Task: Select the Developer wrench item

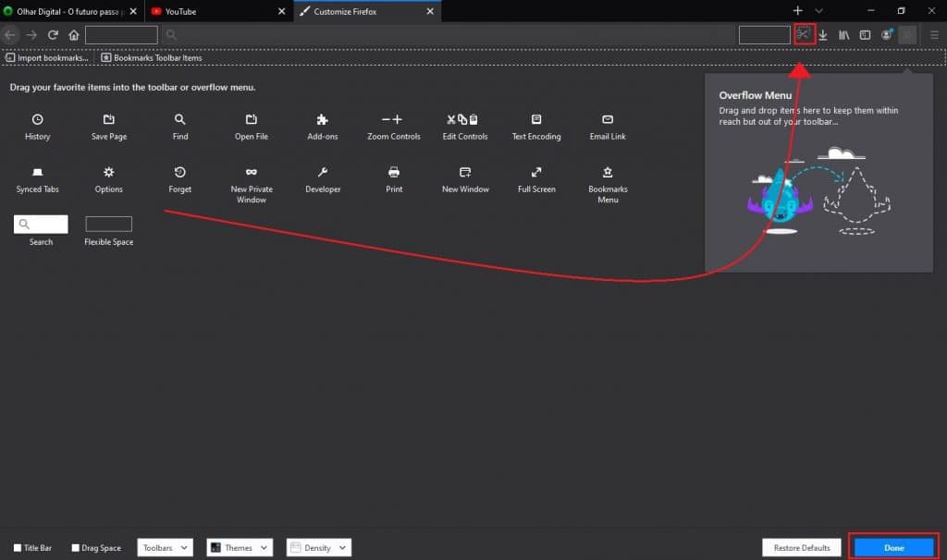Action: (323, 180)
